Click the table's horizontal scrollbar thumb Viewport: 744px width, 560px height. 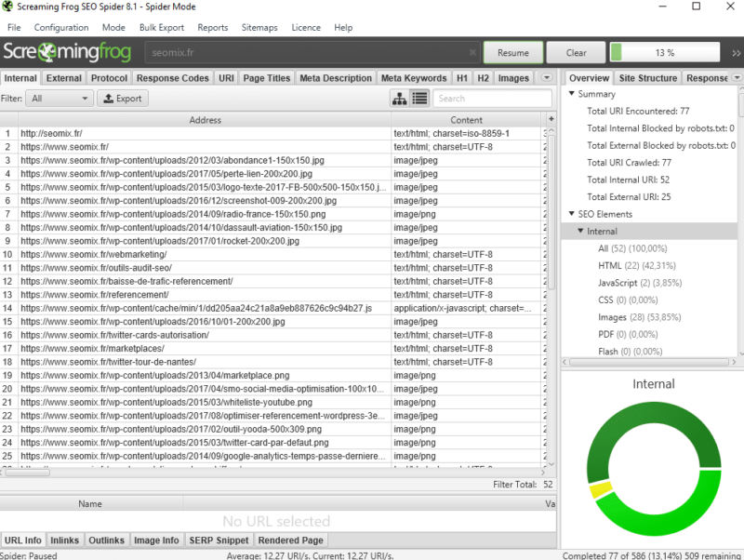[27, 473]
